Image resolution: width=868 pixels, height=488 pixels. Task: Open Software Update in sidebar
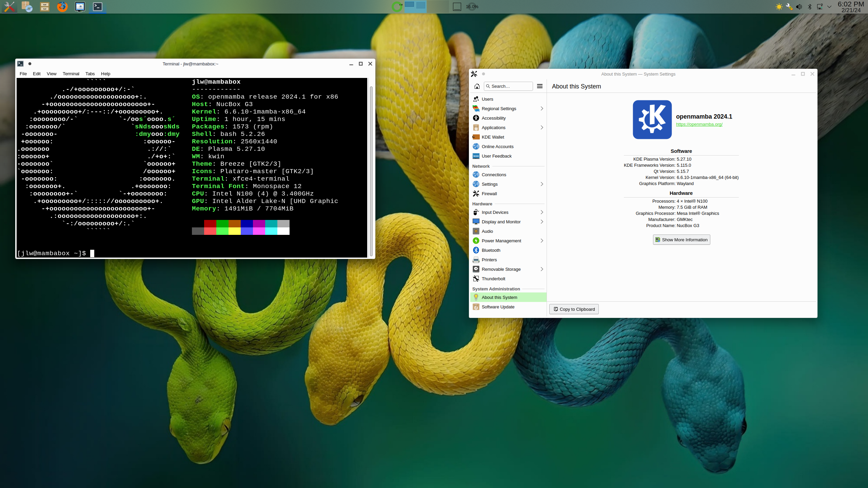(x=508, y=307)
